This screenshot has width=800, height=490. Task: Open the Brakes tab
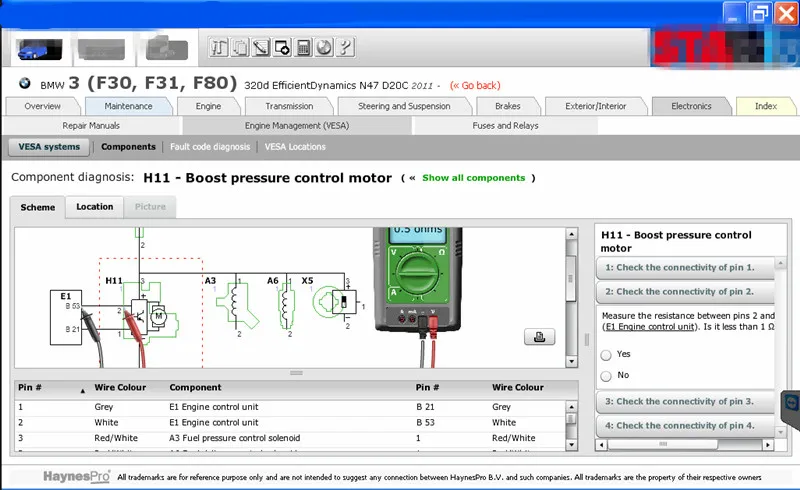508,106
